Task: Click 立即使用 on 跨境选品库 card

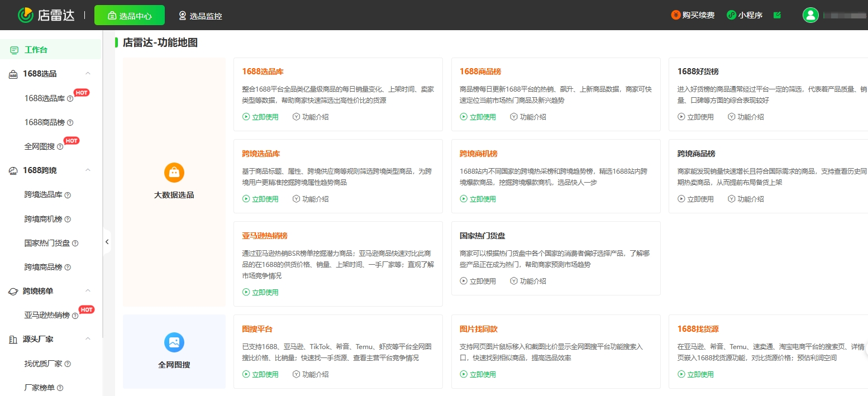Action: [x=260, y=199]
